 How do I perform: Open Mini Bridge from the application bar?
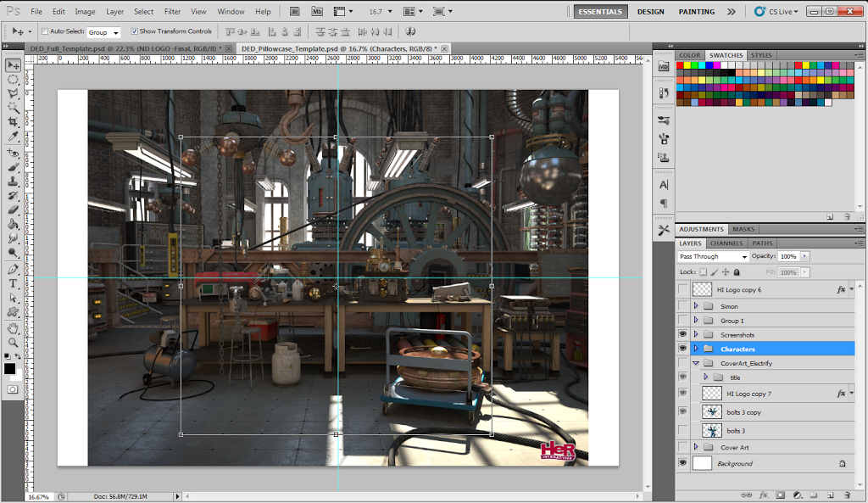click(317, 11)
